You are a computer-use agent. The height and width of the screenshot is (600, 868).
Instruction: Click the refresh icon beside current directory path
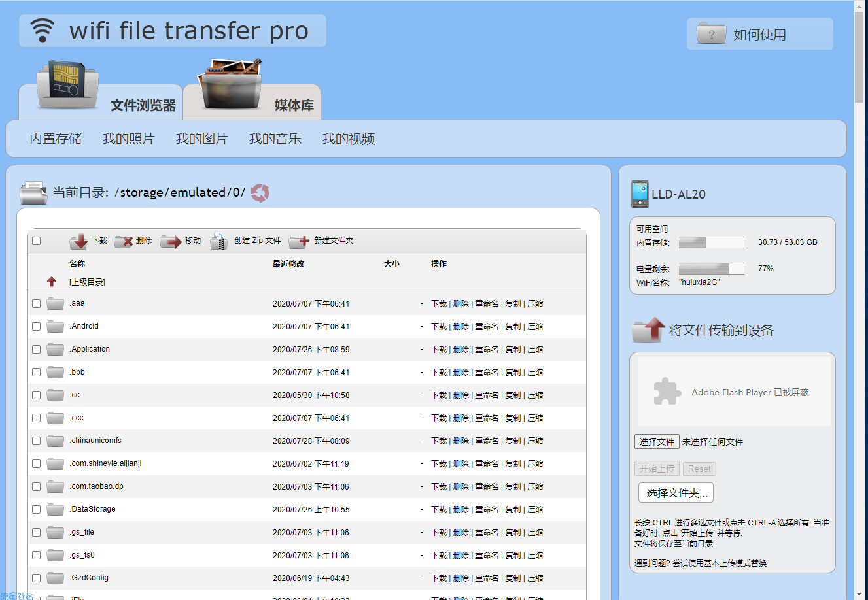click(x=260, y=193)
